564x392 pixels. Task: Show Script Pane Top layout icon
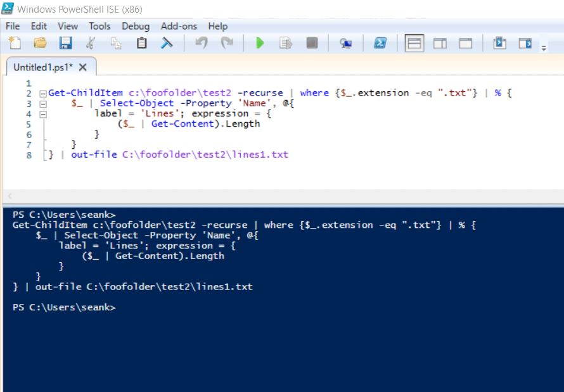[x=414, y=44]
